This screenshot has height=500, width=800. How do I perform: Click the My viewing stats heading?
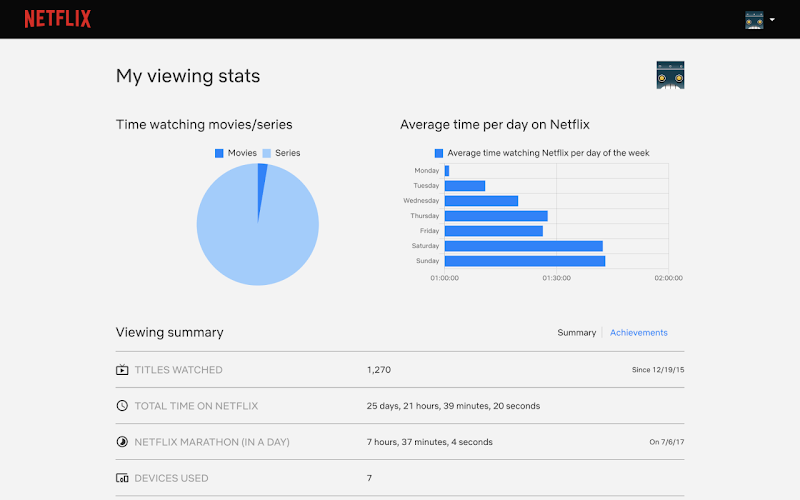pyautogui.click(x=188, y=76)
